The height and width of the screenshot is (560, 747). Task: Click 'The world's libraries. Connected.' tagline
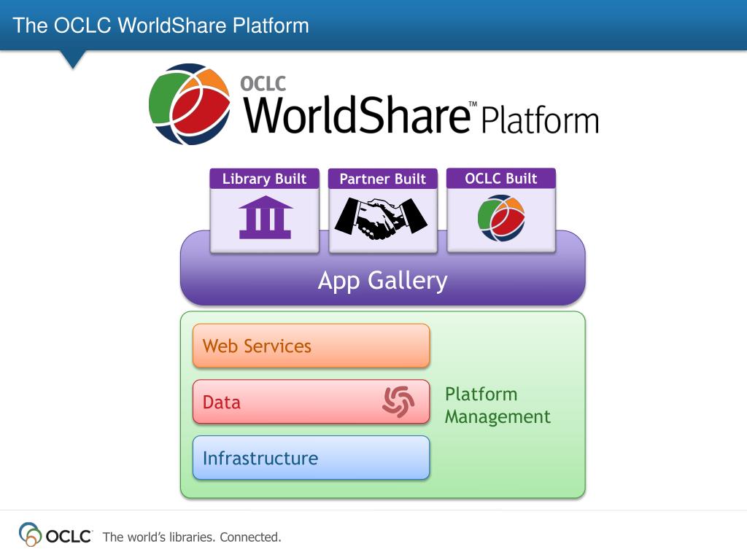tap(192, 537)
